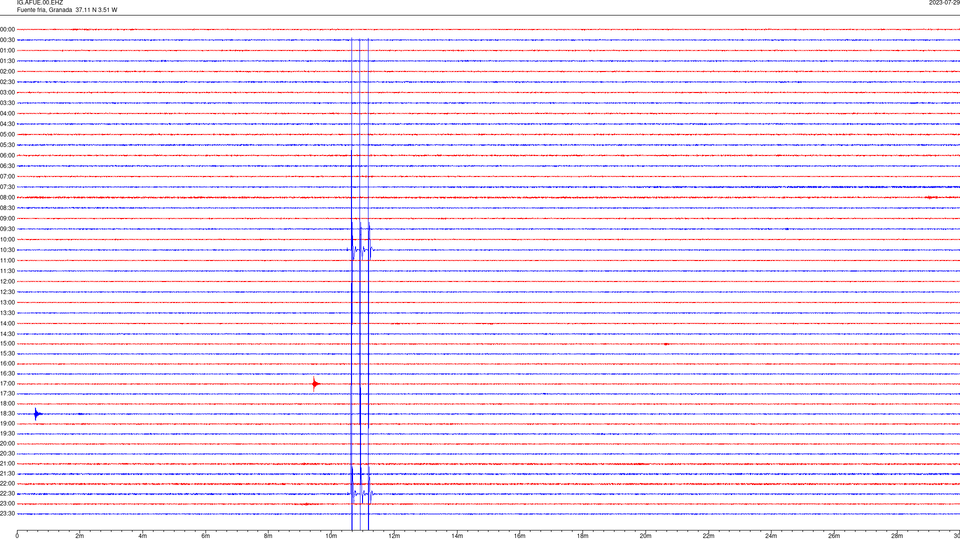This screenshot has height=540, width=960.
Task: Click the 09:30 time label
Action: click(x=7, y=229)
